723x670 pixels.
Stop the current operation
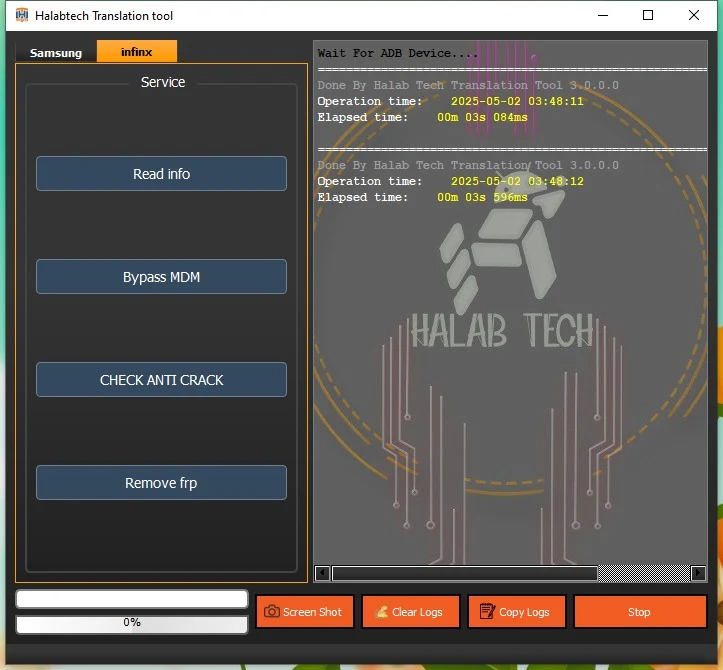[640, 612]
